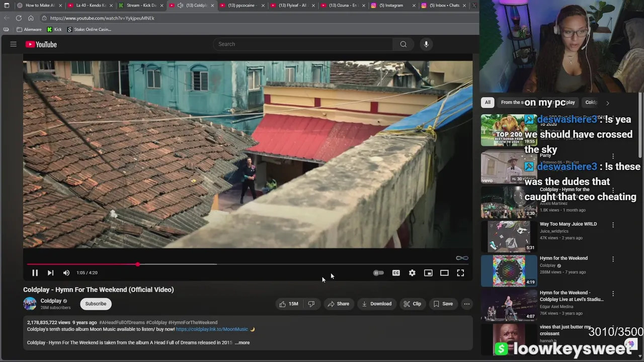Toggle the autoplay switch in player

click(378, 273)
